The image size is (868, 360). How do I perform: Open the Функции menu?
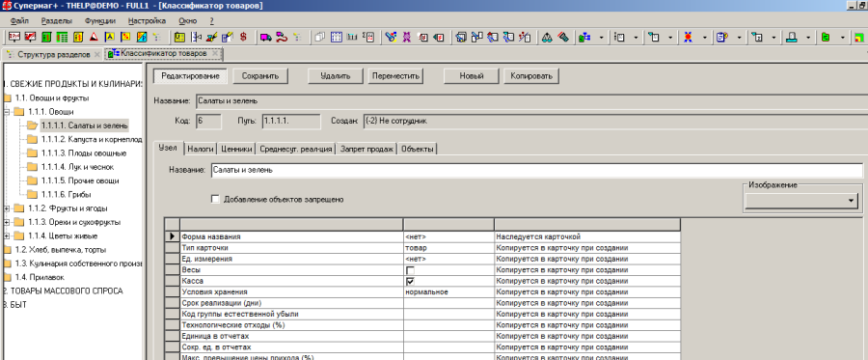(x=100, y=20)
